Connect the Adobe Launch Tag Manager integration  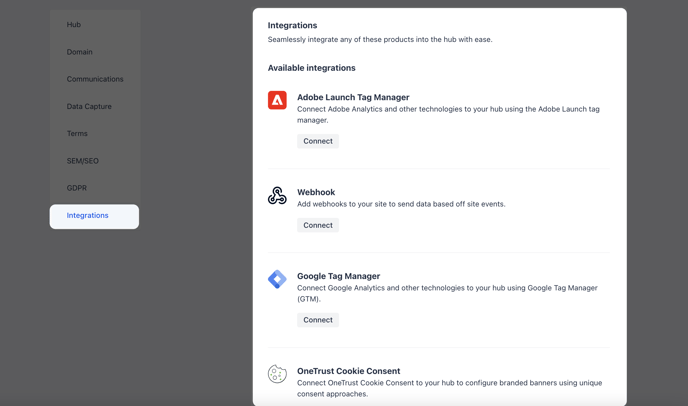point(318,141)
